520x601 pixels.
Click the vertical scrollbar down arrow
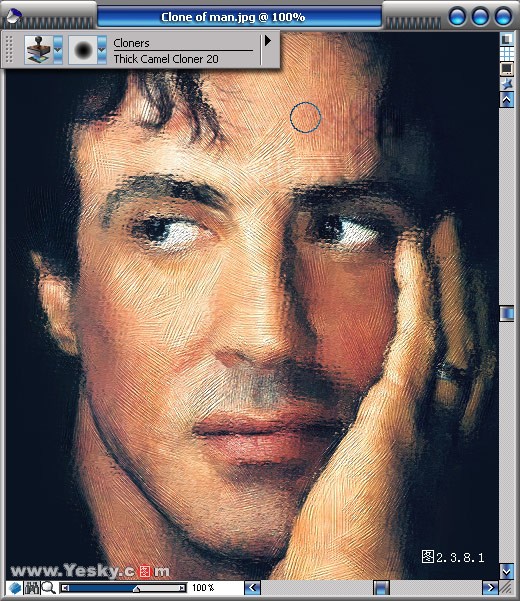pos(507,571)
